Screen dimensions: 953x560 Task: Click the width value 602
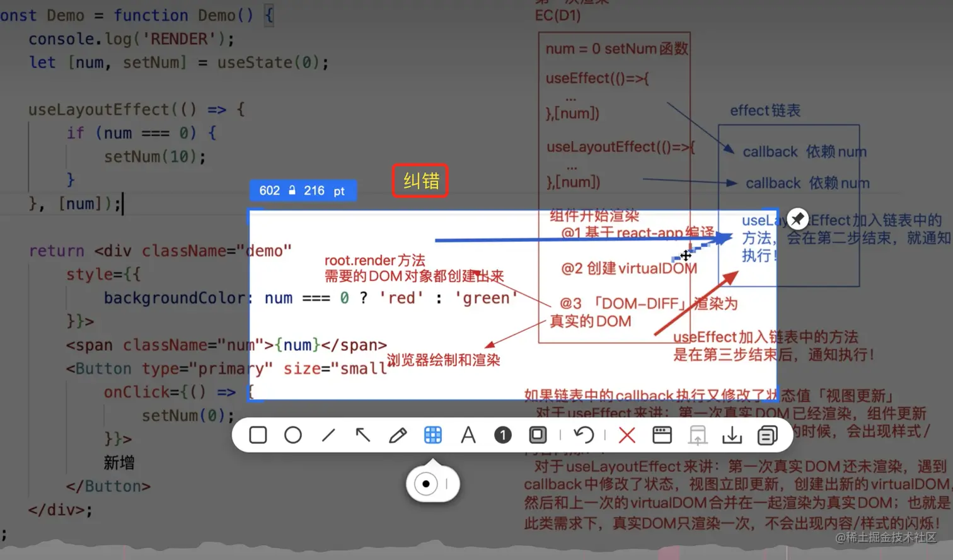270,191
